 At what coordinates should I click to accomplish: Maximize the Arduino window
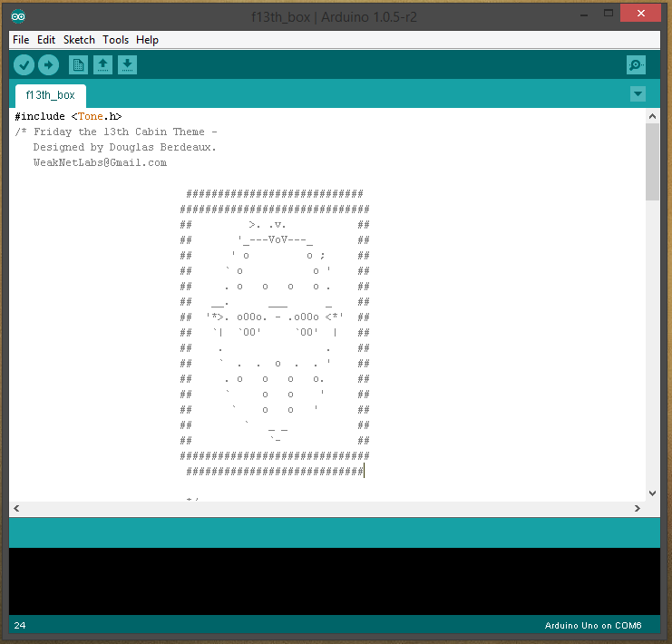point(609,14)
